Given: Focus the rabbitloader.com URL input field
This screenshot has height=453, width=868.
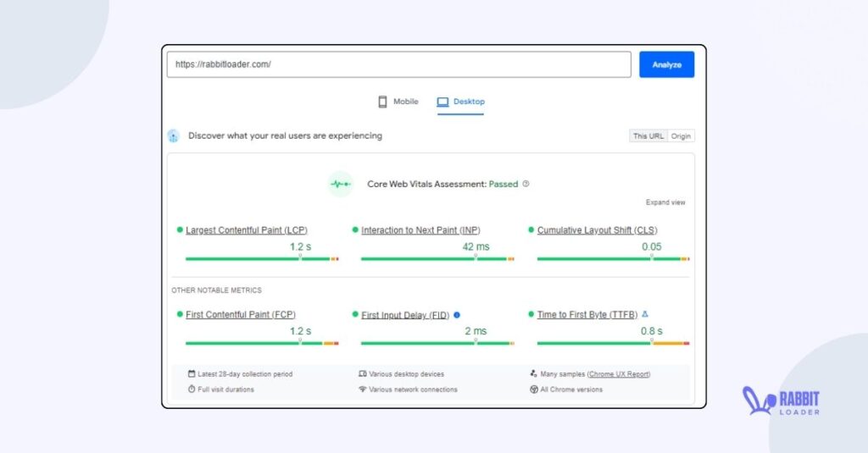Looking at the screenshot, I should pos(398,64).
